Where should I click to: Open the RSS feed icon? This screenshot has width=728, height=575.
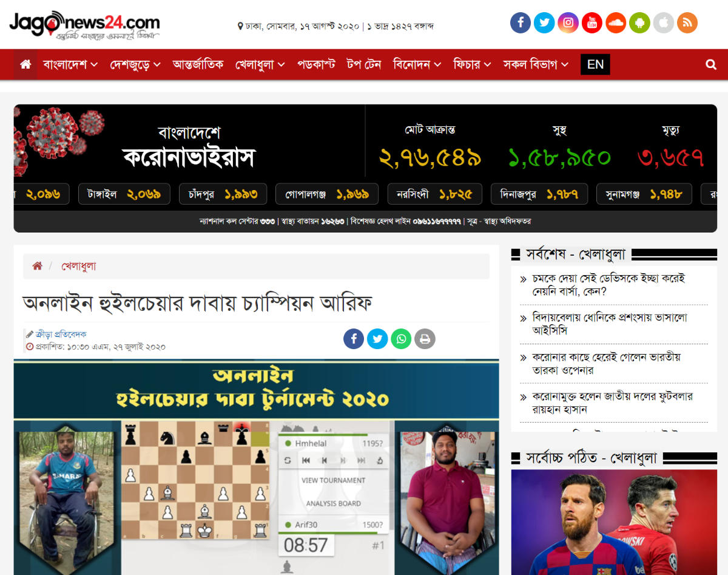687,23
